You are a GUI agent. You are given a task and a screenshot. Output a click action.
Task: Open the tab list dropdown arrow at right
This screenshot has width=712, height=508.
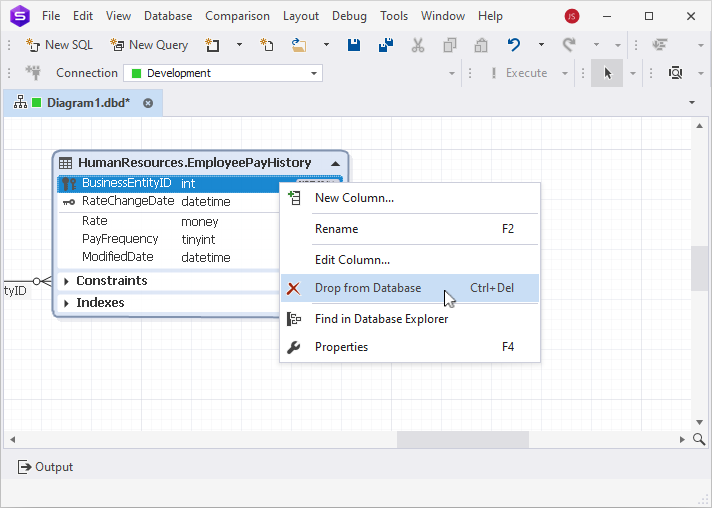click(x=692, y=103)
